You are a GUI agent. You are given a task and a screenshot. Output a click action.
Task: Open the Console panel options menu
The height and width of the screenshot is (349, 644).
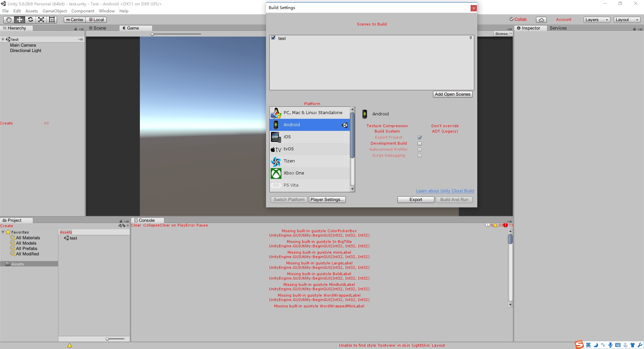(x=509, y=221)
